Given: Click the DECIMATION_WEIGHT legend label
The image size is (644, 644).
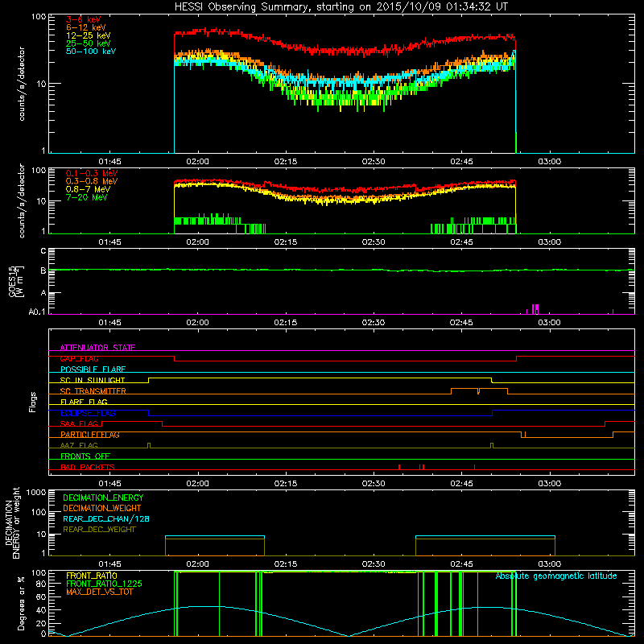Looking at the screenshot, I should 102,508.
